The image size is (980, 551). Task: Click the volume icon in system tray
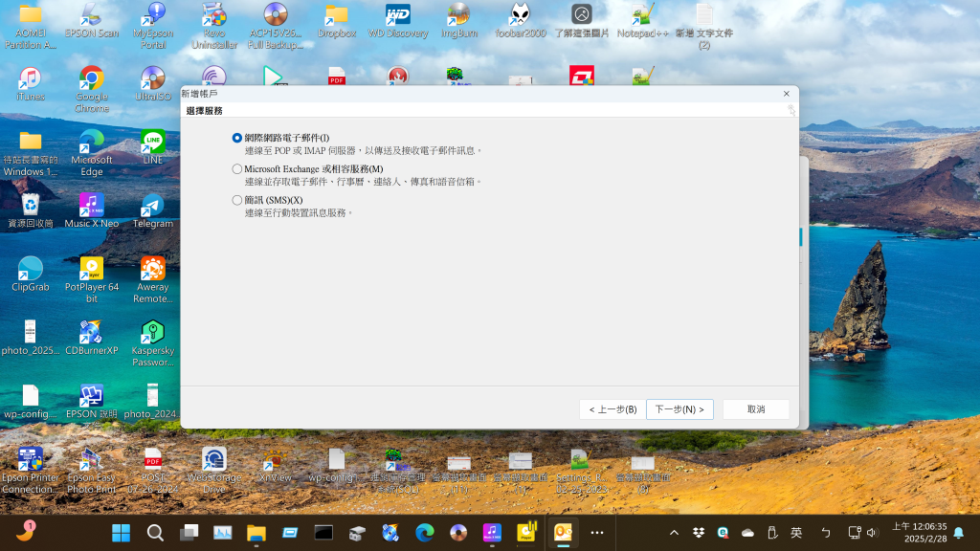[871, 533]
